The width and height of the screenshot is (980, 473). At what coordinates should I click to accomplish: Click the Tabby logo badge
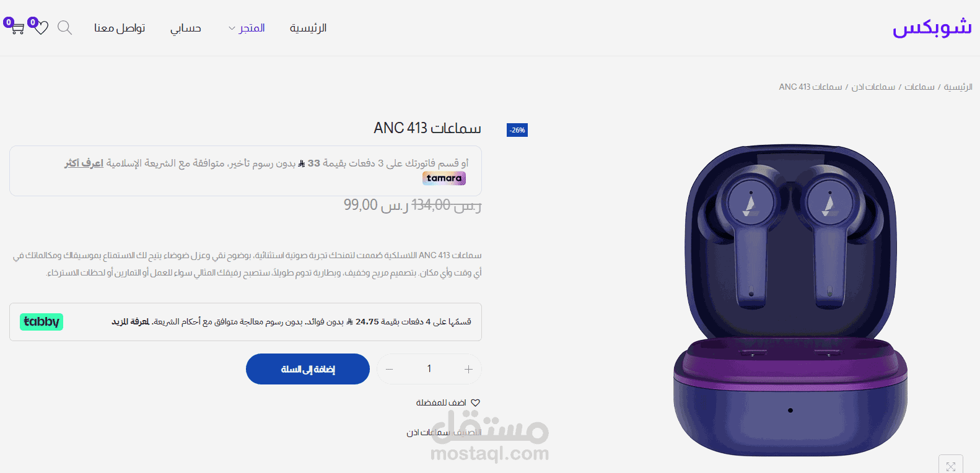click(42, 322)
